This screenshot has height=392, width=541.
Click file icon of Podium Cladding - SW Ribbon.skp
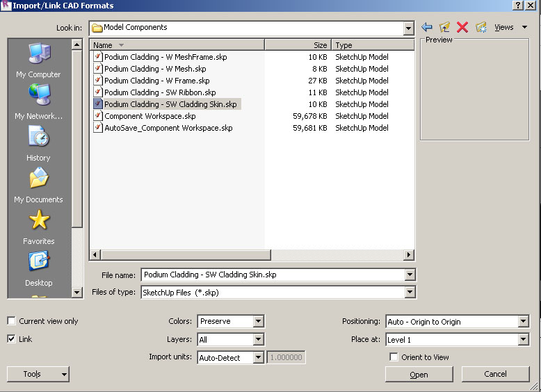[x=98, y=92]
